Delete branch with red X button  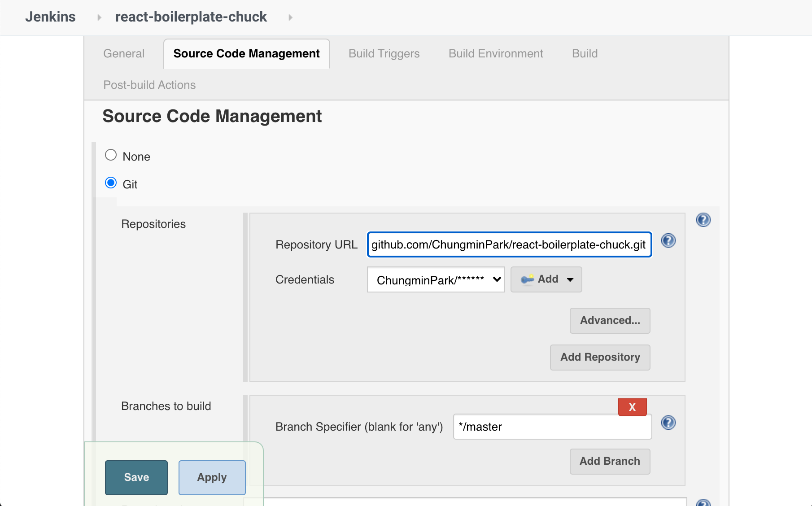click(x=632, y=407)
